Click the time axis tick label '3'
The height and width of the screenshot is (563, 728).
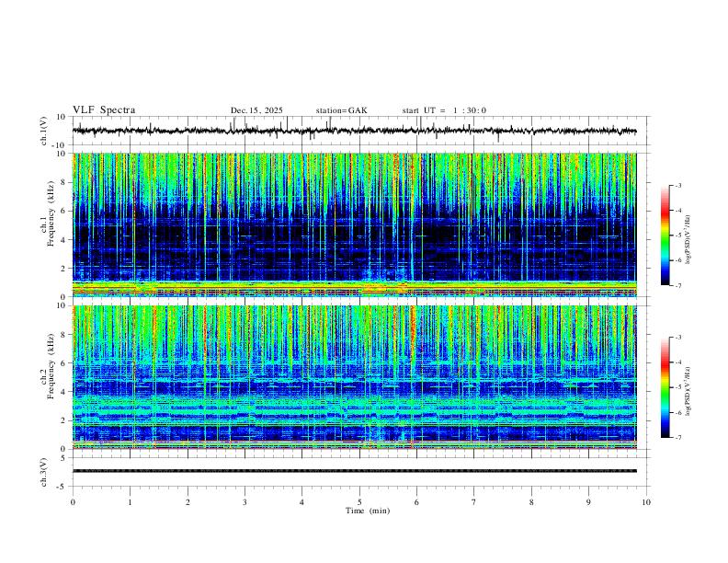[x=245, y=502]
